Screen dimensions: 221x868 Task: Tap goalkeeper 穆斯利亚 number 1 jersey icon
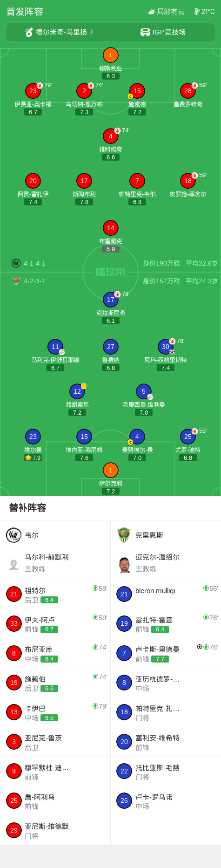click(110, 55)
